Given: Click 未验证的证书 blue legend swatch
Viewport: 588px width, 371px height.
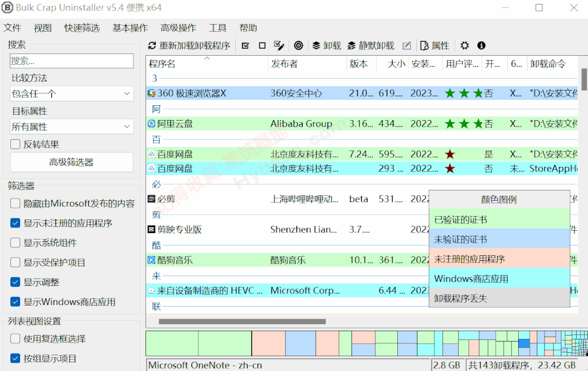Looking at the screenshot, I should 500,239.
